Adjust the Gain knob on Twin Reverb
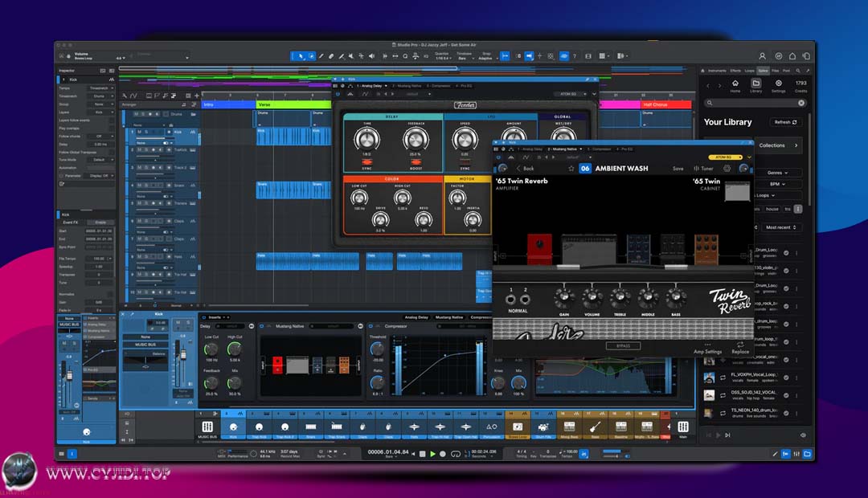This screenshot has height=498, width=868. pyautogui.click(x=563, y=297)
